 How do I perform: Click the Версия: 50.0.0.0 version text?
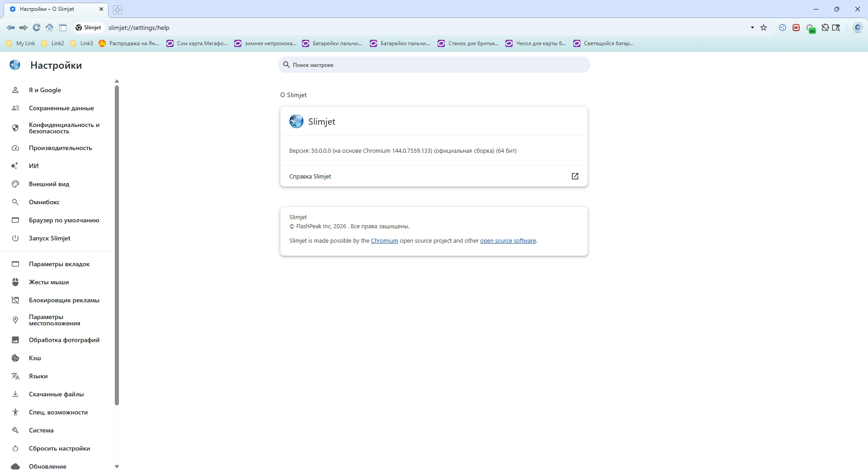tap(403, 151)
